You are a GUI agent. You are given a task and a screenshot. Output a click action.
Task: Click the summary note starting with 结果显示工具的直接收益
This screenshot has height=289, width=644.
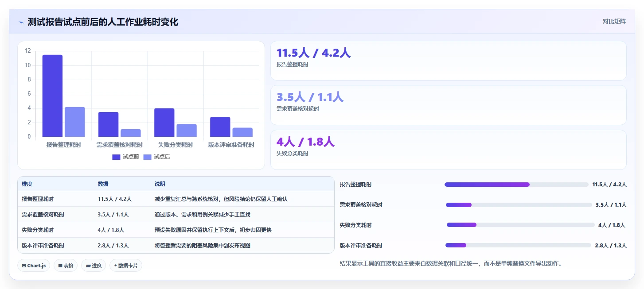(451, 263)
